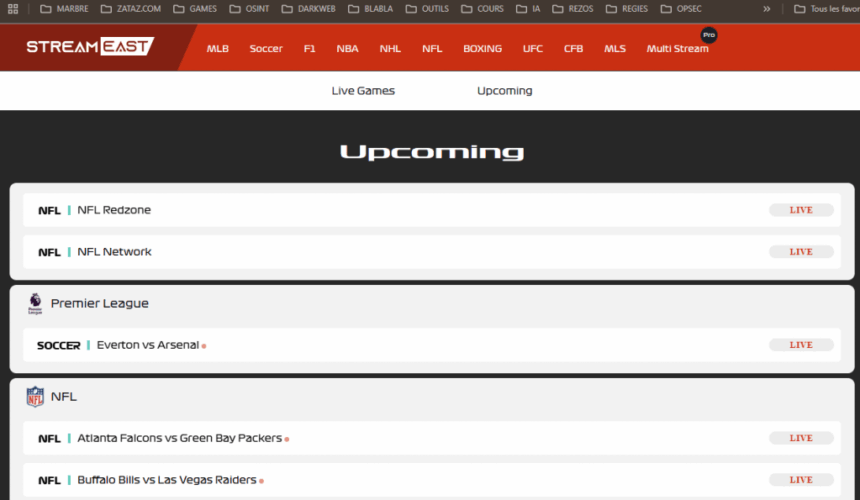Click the NFL section heading text
Image resolution: width=860 pixels, height=500 pixels.
64,396
